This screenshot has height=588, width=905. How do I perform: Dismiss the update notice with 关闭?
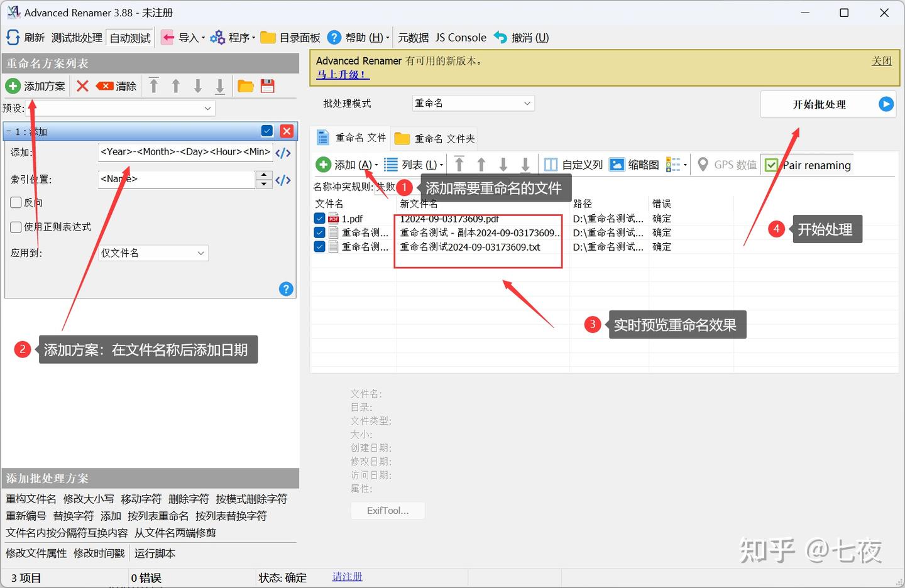click(881, 61)
